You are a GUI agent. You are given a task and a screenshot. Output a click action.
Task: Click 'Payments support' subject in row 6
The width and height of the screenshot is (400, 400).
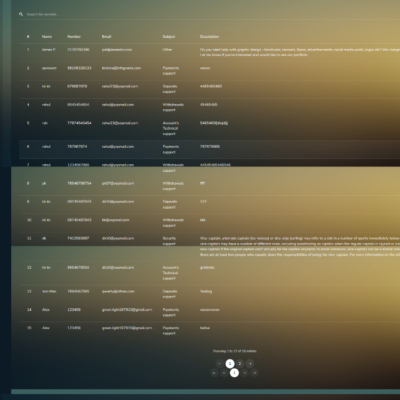click(x=171, y=149)
